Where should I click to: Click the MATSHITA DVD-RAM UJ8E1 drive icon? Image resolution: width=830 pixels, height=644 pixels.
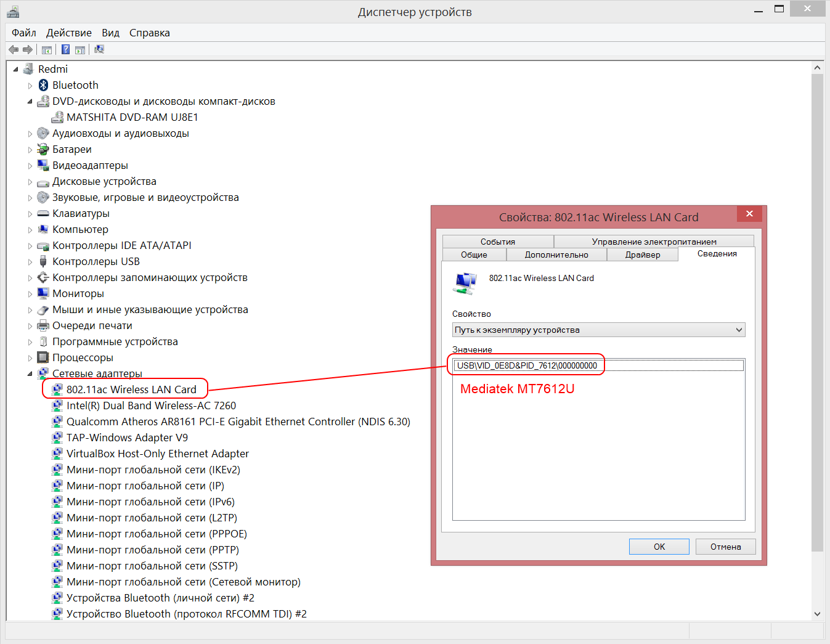coord(57,117)
